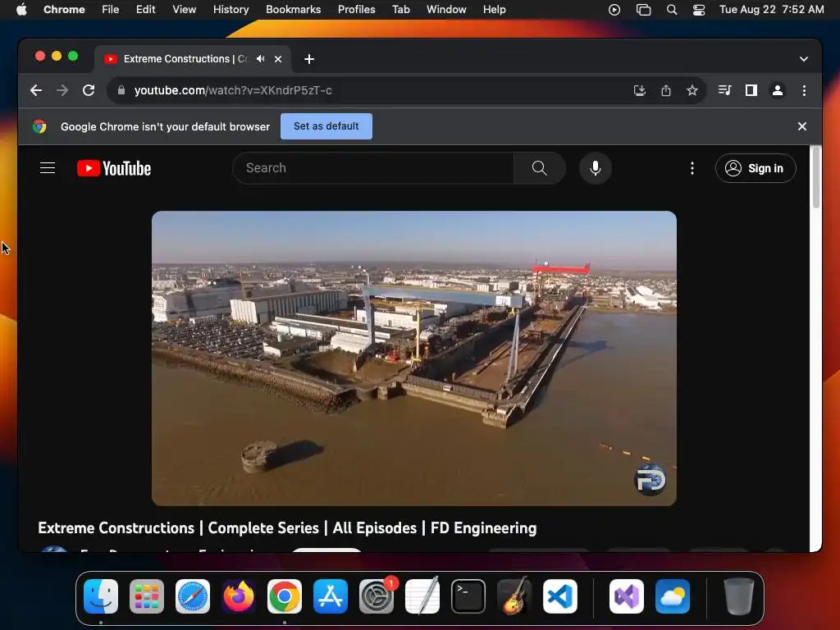Screen dimensions: 840x630
Task: Open the YouTube hamburger guide menu
Action: point(48,168)
